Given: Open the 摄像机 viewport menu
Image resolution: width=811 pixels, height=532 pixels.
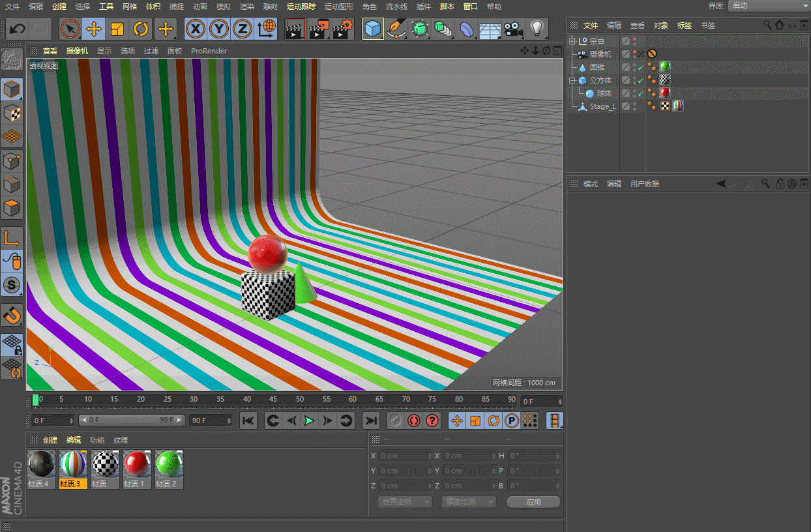Looking at the screenshot, I should pos(77,51).
